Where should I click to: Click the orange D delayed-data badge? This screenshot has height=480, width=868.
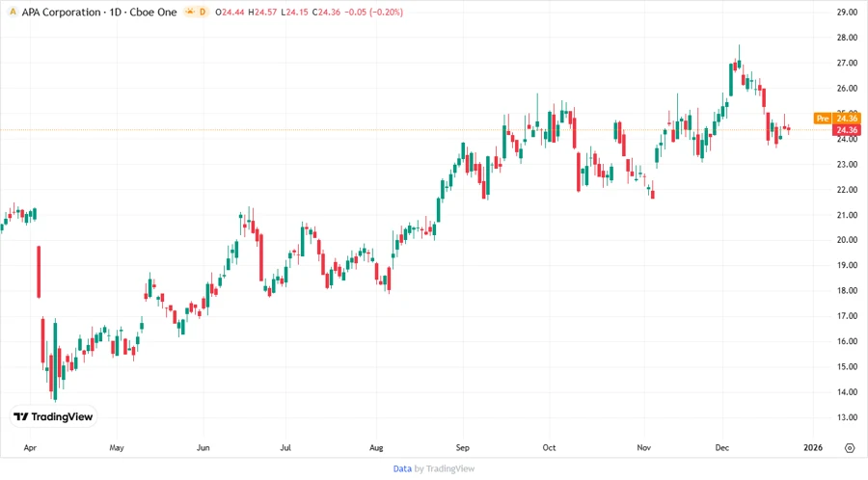(203, 12)
